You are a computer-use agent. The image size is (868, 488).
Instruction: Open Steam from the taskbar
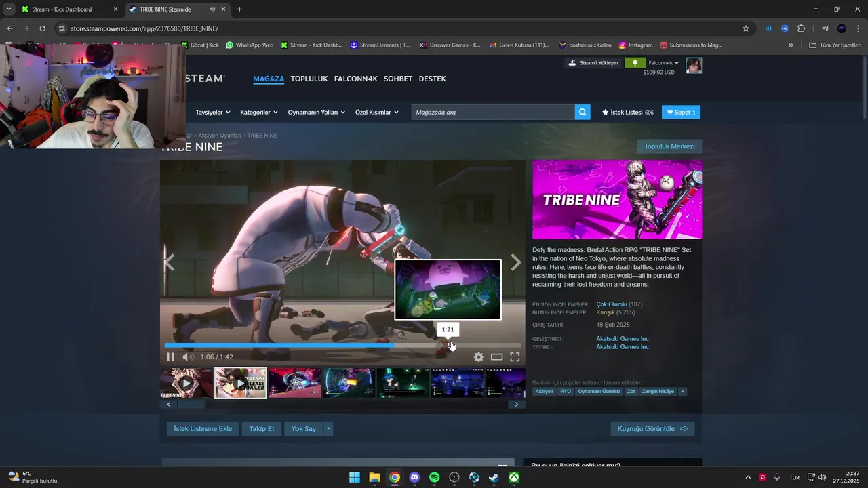point(494,477)
